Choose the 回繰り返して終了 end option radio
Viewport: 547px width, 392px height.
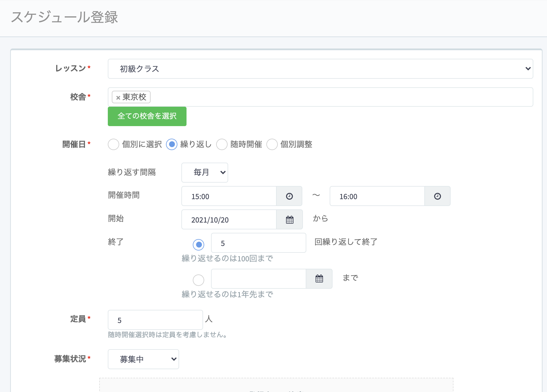coord(198,245)
